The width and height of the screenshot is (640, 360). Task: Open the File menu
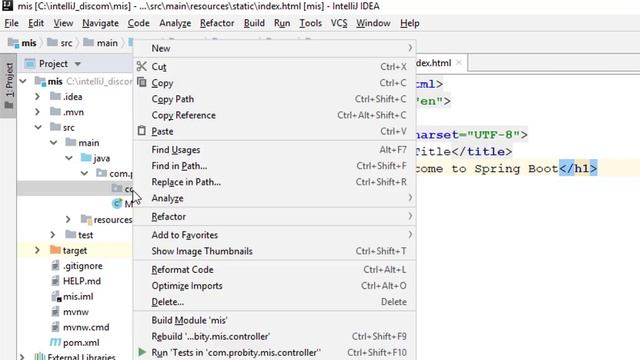(11, 23)
